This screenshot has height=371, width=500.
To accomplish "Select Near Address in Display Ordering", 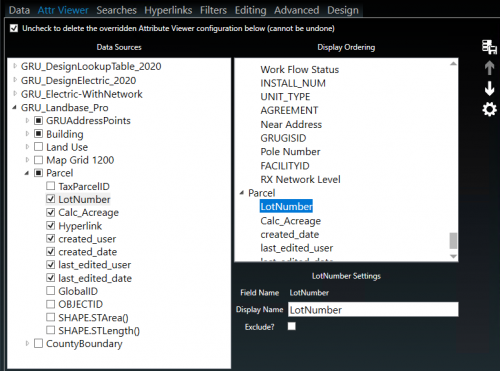I will 291,124.
